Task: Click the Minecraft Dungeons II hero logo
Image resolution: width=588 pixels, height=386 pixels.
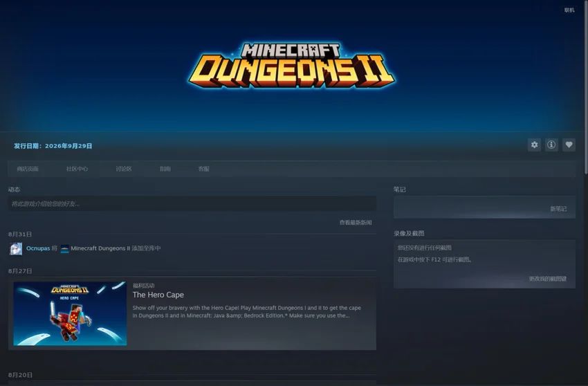Action: pos(291,66)
